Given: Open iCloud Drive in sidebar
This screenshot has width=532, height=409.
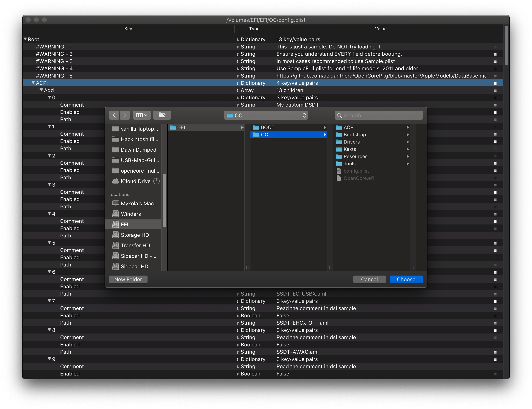Looking at the screenshot, I should (x=135, y=181).
